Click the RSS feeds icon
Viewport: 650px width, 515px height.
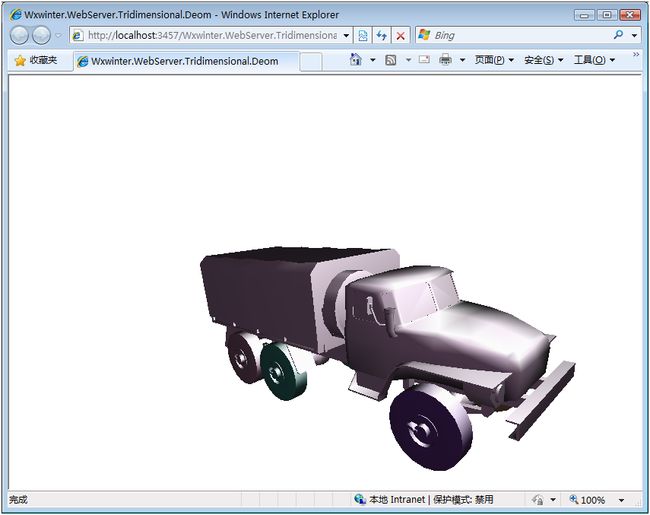390,60
